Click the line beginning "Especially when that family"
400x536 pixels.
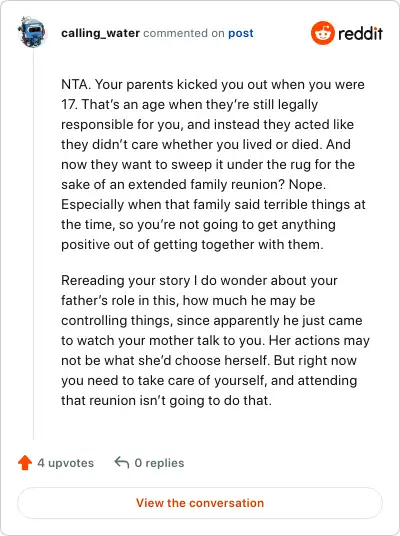pyautogui.click(x=213, y=204)
